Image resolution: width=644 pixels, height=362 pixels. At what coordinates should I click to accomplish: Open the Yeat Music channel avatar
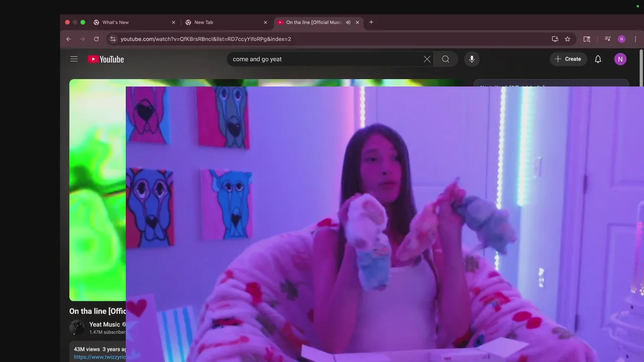click(x=77, y=328)
